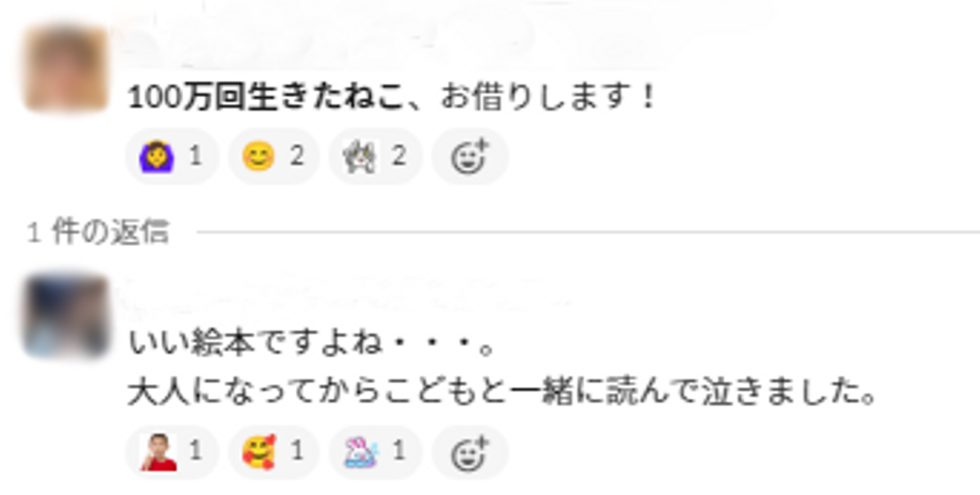Screen dimensions: 980x495
Task: Toggle the red-shirt person custom emoji reaction
Action: pos(172,452)
